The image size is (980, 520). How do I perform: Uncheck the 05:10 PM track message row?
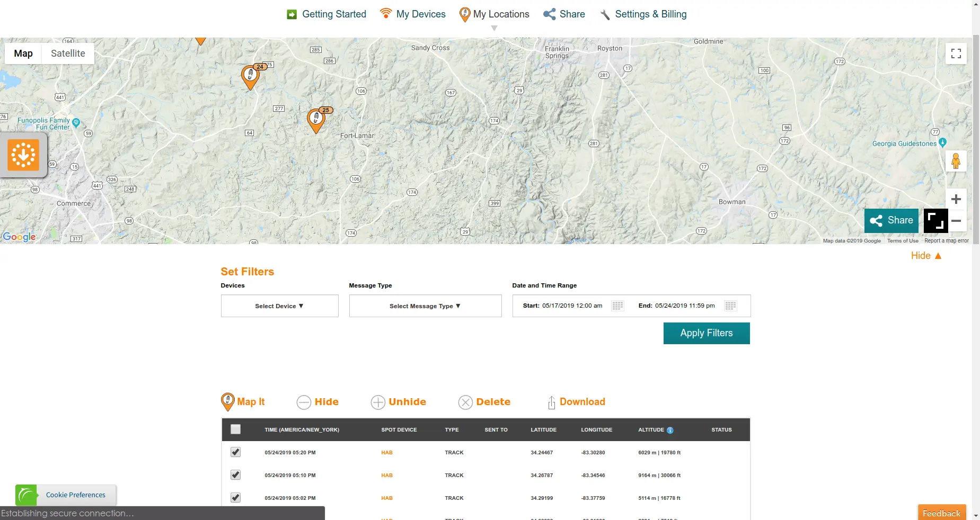235,476
